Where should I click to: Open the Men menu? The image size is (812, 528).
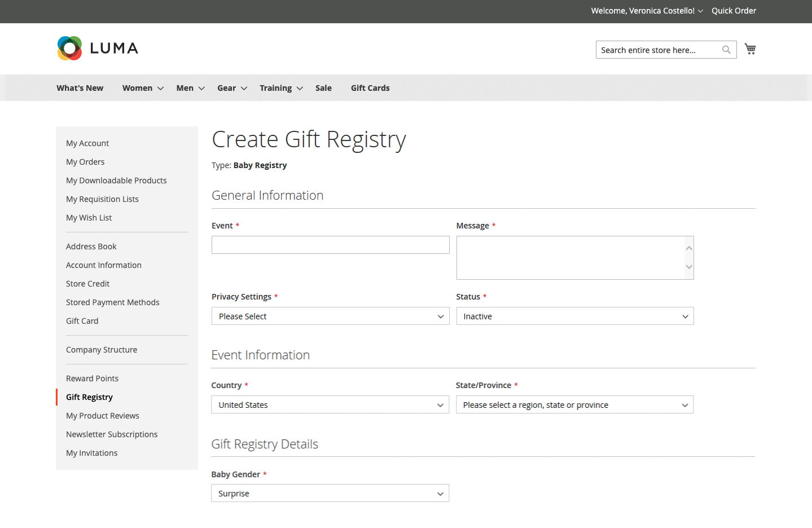190,88
